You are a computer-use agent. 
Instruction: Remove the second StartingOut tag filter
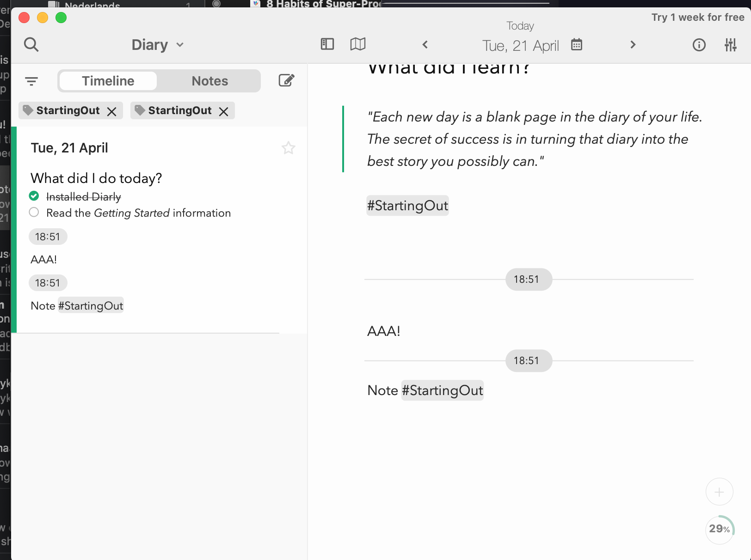click(224, 111)
